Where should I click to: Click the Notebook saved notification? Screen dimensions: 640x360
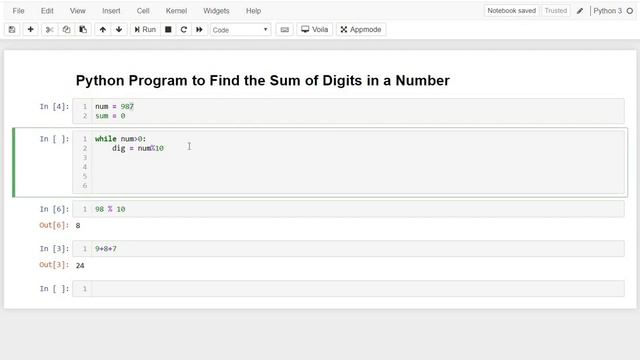point(511,11)
